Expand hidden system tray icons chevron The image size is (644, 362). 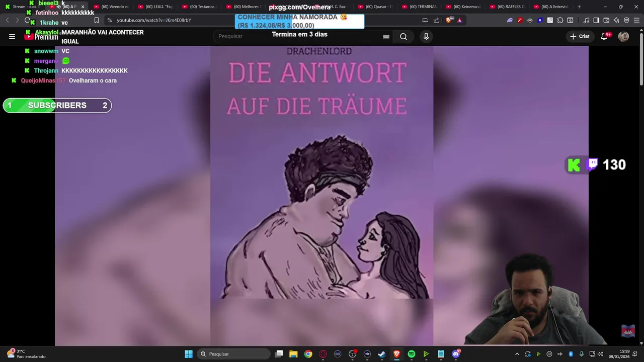pyautogui.click(x=517, y=354)
